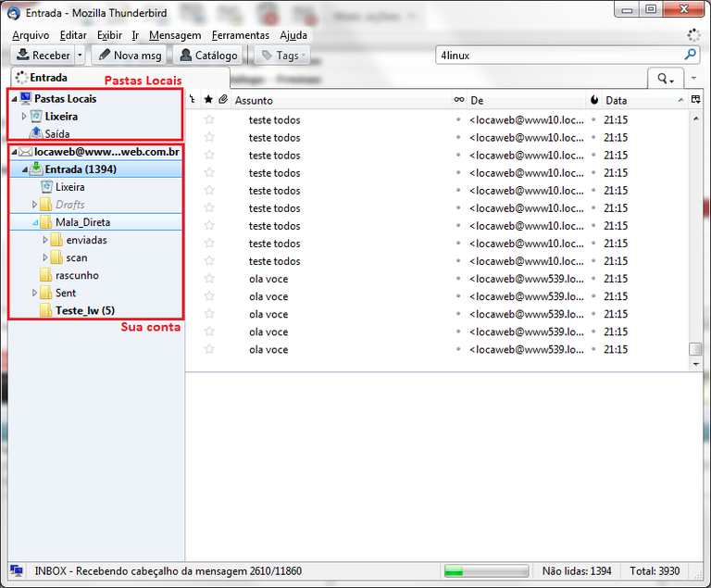Expand the Drafts folder
Image resolution: width=711 pixels, height=588 pixels.
(x=34, y=205)
